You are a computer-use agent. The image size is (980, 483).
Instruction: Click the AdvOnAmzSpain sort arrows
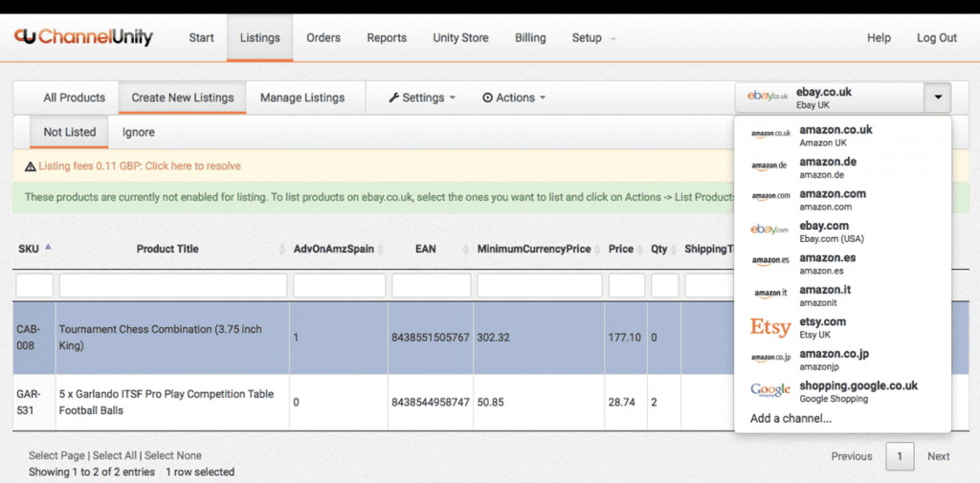[380, 250]
